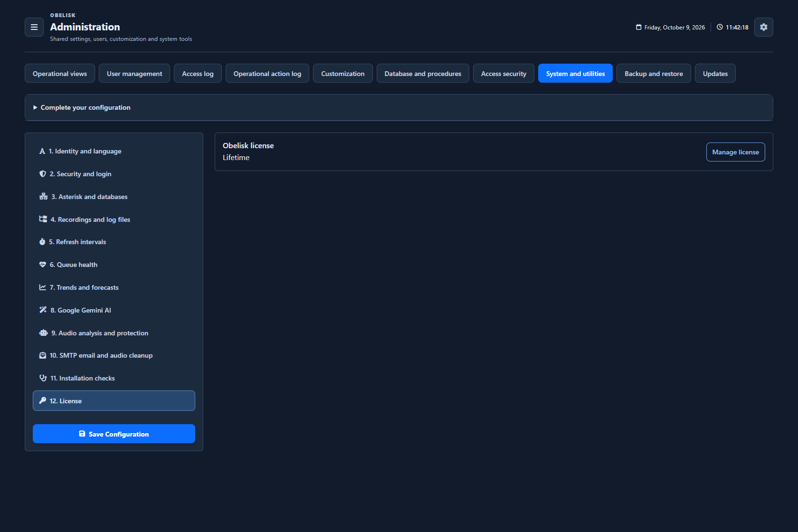Click the Identity and language letter icon
The image size is (798, 532).
pyautogui.click(x=42, y=151)
